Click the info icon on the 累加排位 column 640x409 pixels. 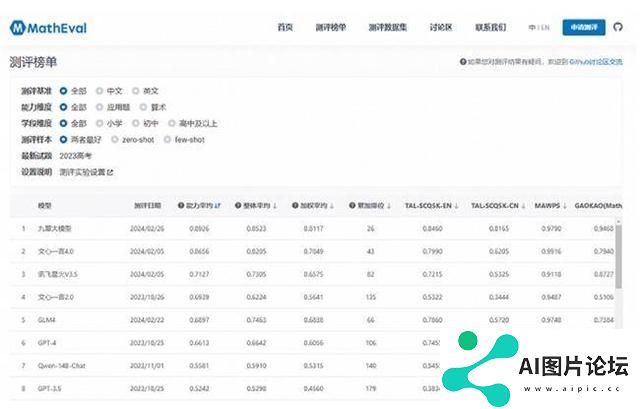[x=352, y=205]
